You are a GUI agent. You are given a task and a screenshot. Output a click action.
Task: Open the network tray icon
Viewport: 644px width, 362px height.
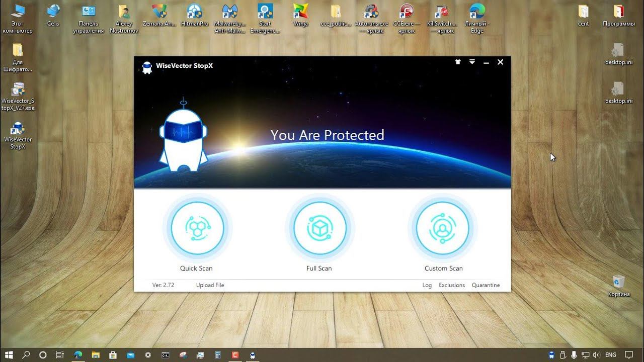(585, 355)
